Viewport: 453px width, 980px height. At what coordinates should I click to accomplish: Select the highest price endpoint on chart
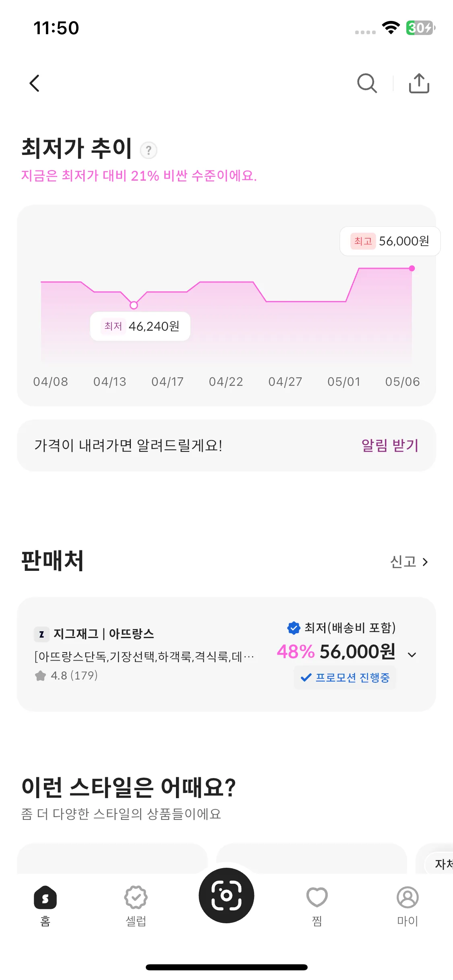(412, 268)
